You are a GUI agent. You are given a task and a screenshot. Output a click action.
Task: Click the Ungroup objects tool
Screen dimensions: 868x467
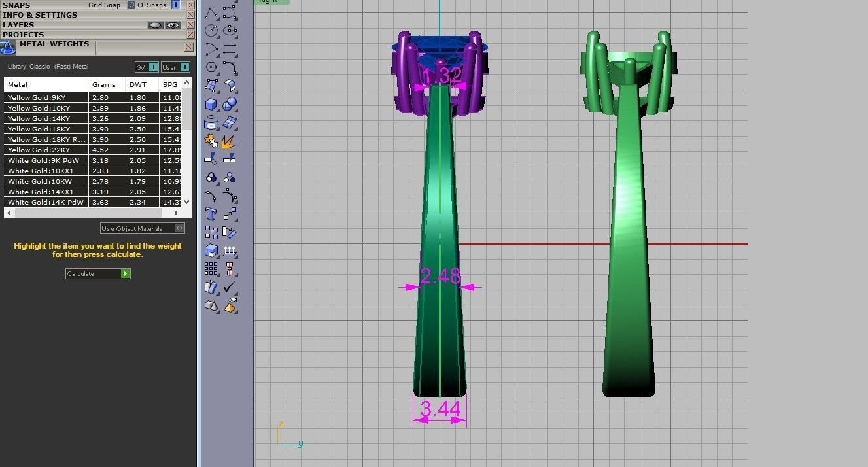coord(230,177)
